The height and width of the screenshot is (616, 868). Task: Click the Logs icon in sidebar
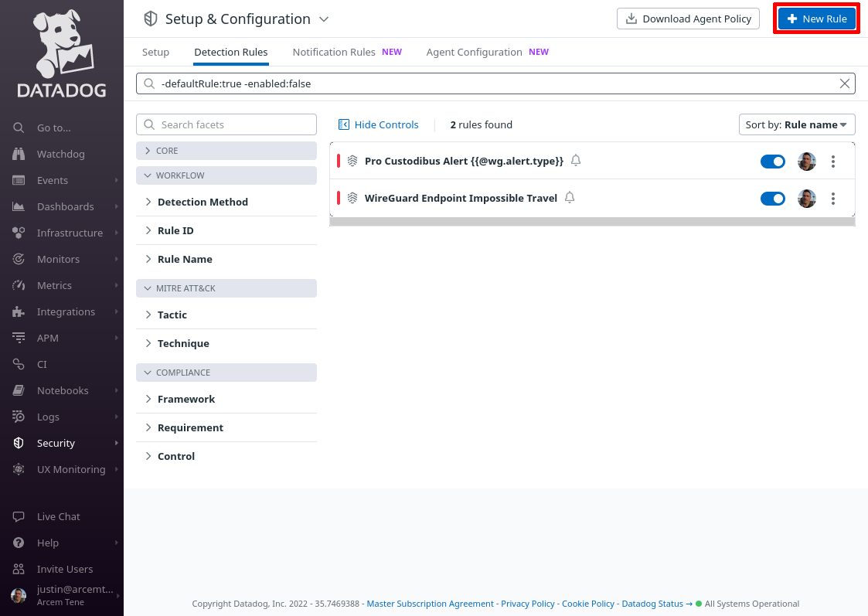tap(19, 417)
